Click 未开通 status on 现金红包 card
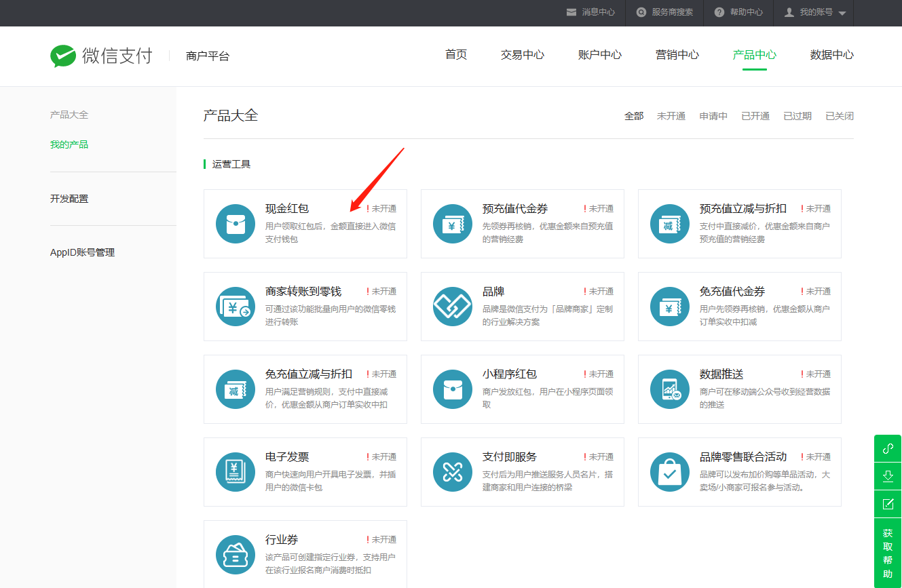 pos(381,209)
